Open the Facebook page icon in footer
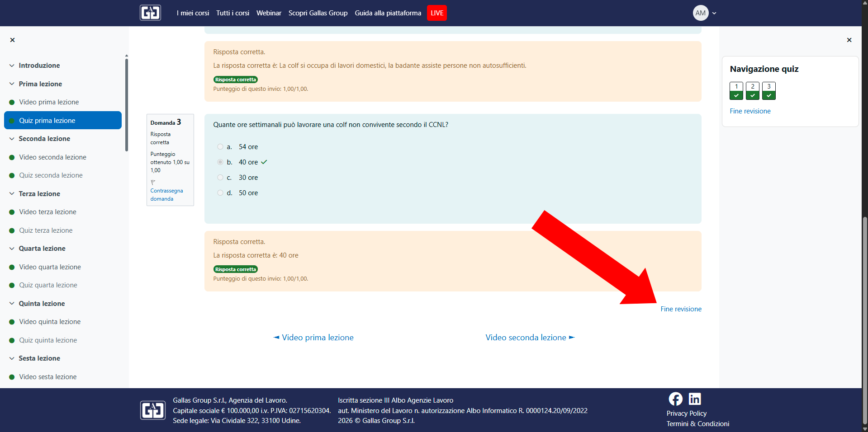Screen dimensions: 868x432 pos(675,399)
